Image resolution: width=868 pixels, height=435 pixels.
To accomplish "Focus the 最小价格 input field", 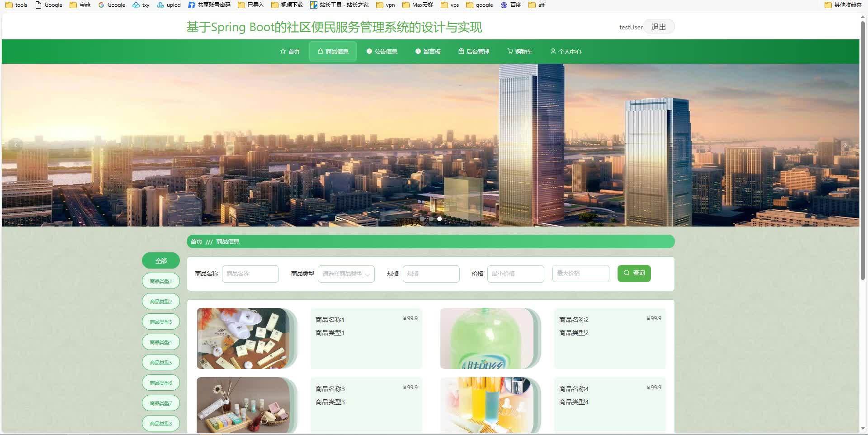I will 516,274.
